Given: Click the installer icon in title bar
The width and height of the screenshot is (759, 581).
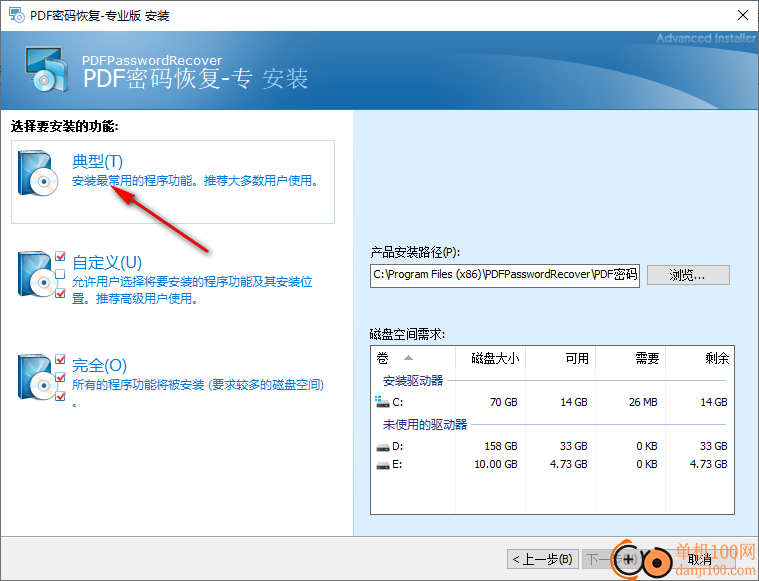Looking at the screenshot, I should pos(16,15).
